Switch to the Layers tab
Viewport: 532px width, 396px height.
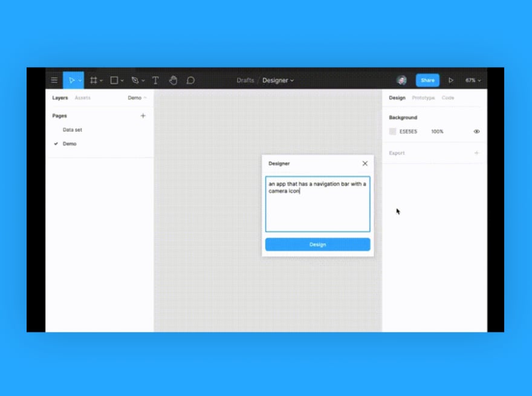60,98
